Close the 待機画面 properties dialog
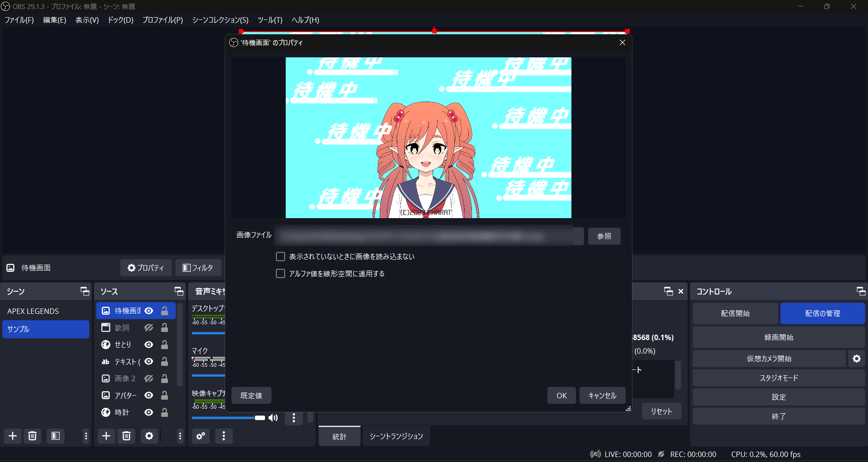Viewport: 868px width, 462px height. pos(623,42)
